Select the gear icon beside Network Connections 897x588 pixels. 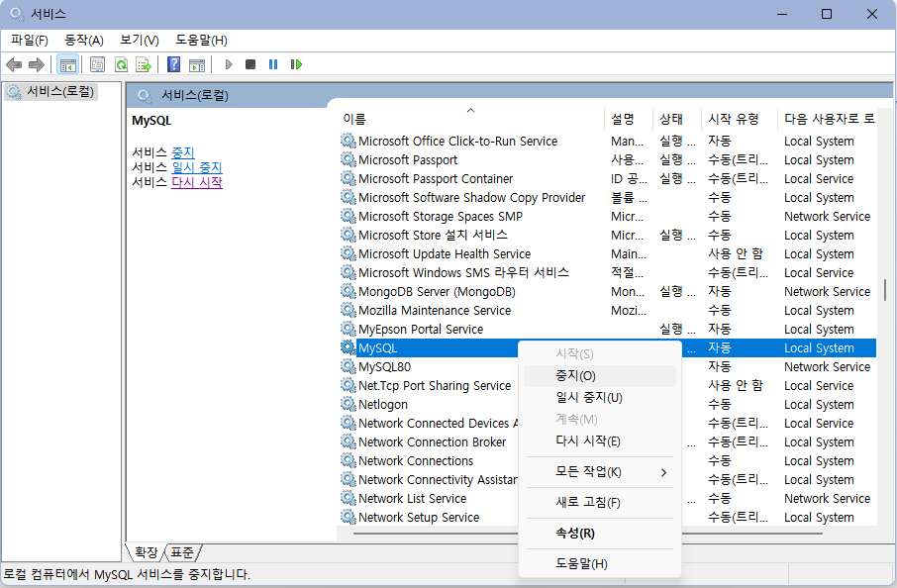(x=348, y=460)
